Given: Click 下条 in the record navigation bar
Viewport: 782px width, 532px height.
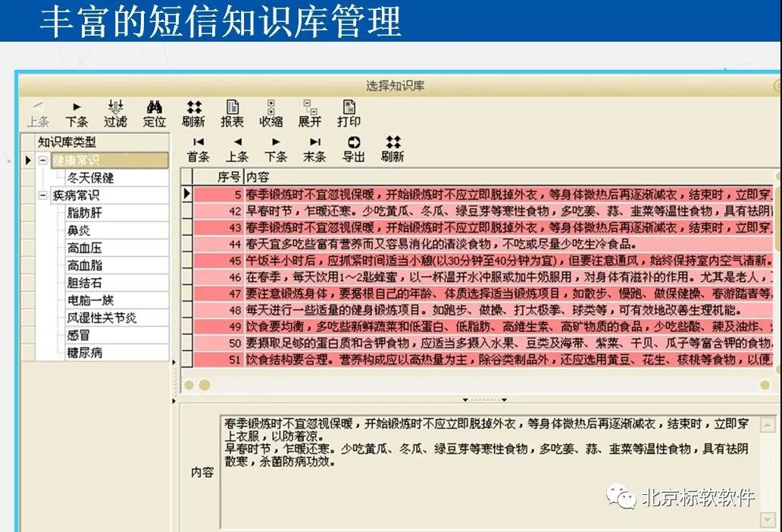Looking at the screenshot, I should [276, 149].
